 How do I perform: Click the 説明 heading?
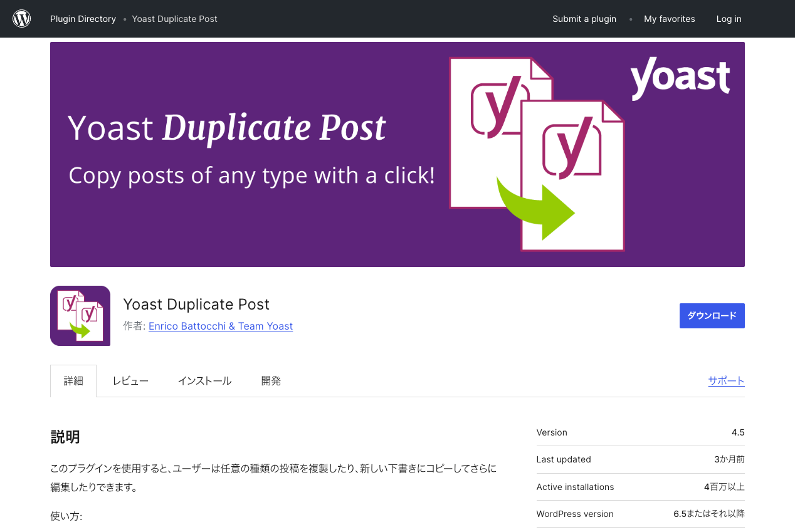[65, 437]
